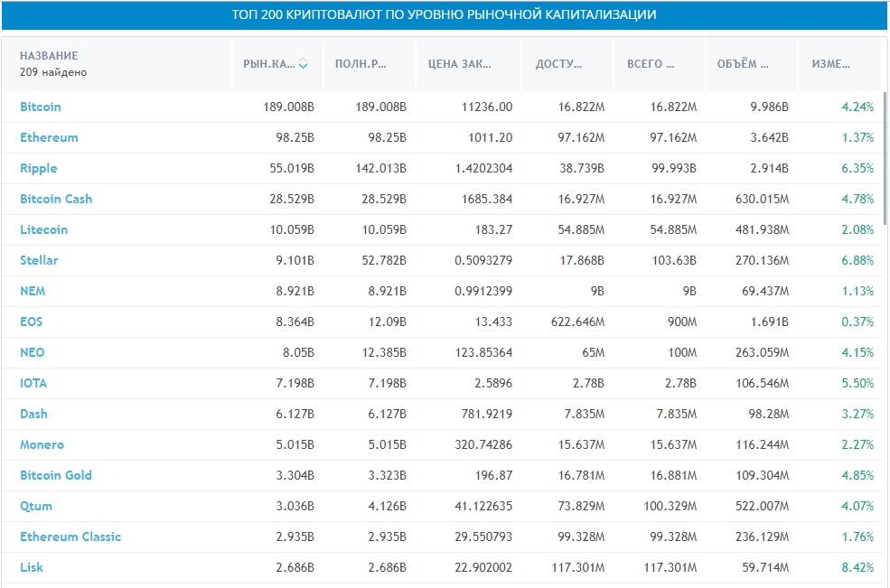
Task: Select Bitcoin change 4.24%
Action: pyautogui.click(x=857, y=107)
